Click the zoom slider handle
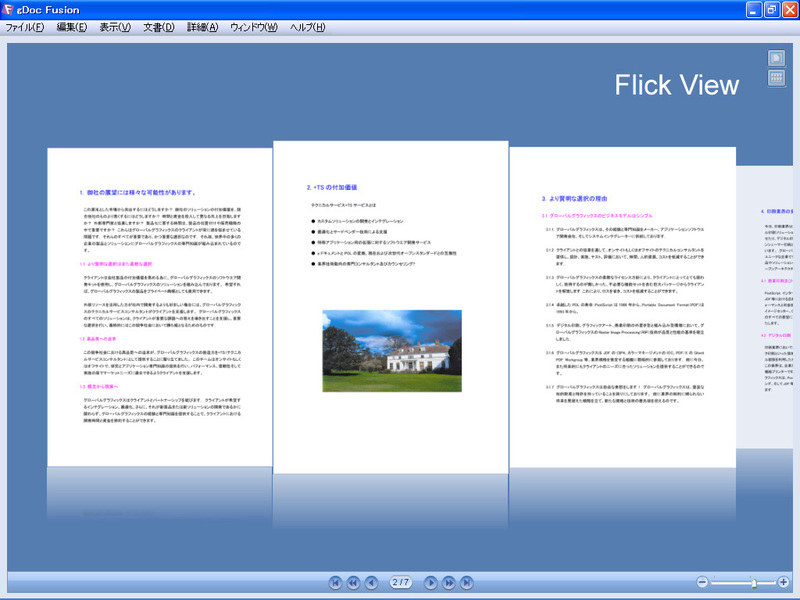The image size is (800, 600). [x=754, y=583]
